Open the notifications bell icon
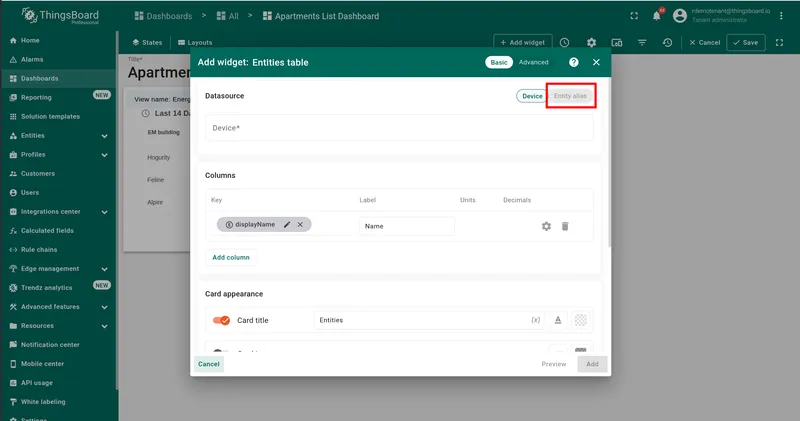The height and width of the screenshot is (421, 800). click(657, 16)
